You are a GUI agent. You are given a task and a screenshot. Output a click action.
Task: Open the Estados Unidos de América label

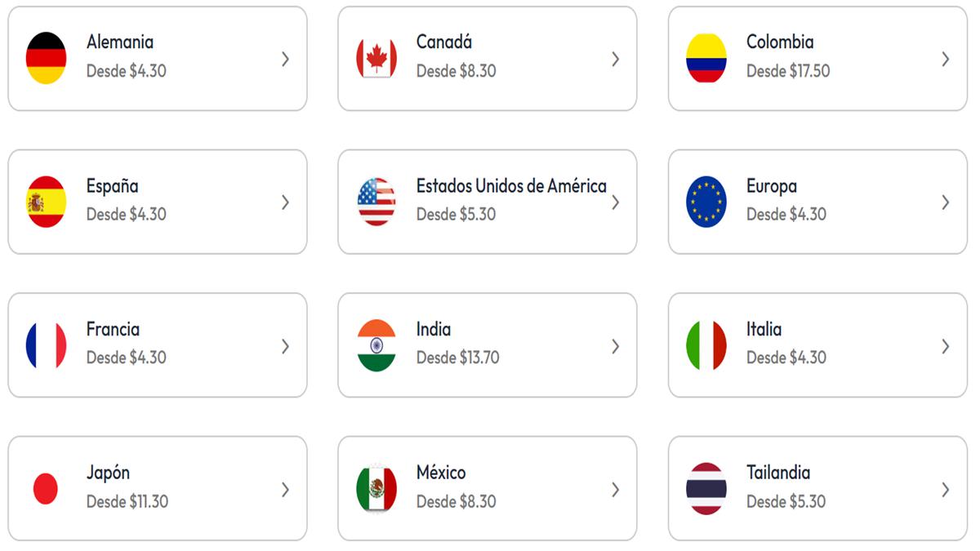pos(511,185)
